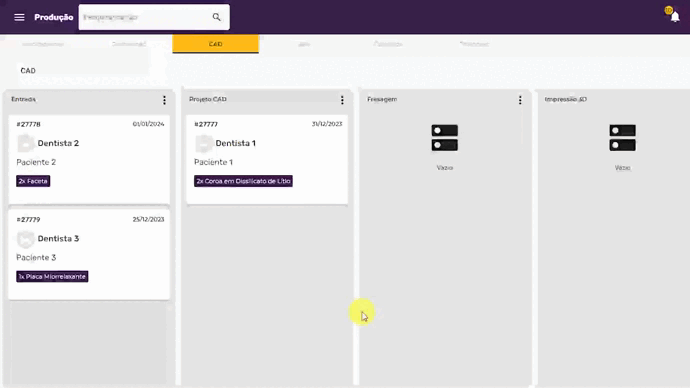Click Paciente 2 text
690x388 pixels.
point(36,162)
